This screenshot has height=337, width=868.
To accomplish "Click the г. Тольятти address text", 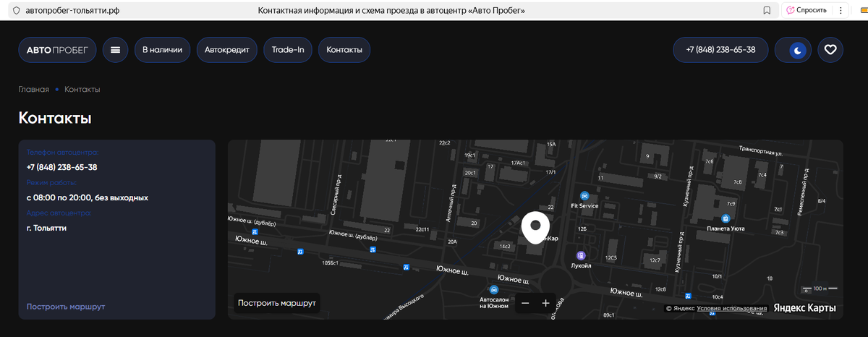I will 46,228.
